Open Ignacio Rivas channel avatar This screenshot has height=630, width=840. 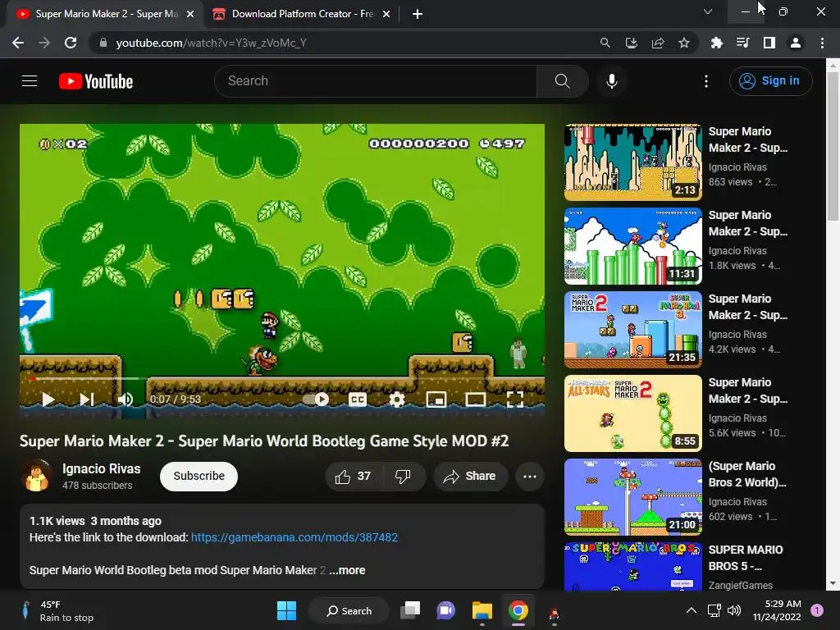tap(36, 476)
